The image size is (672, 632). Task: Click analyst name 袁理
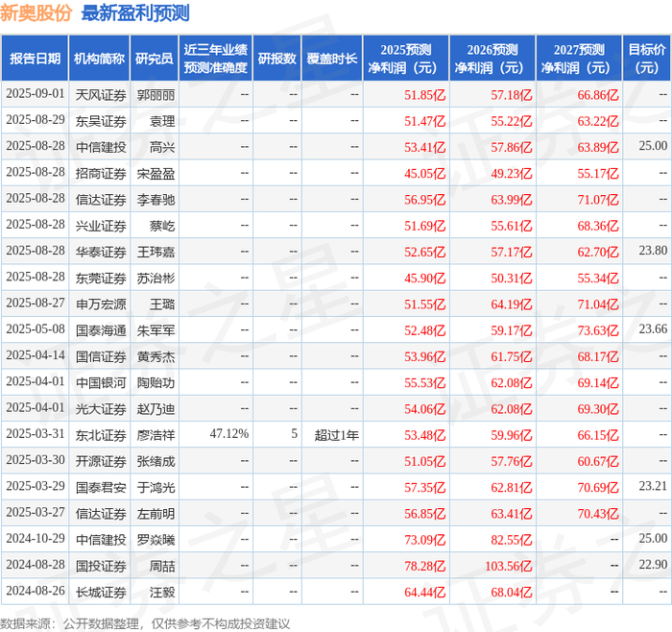[x=162, y=121]
